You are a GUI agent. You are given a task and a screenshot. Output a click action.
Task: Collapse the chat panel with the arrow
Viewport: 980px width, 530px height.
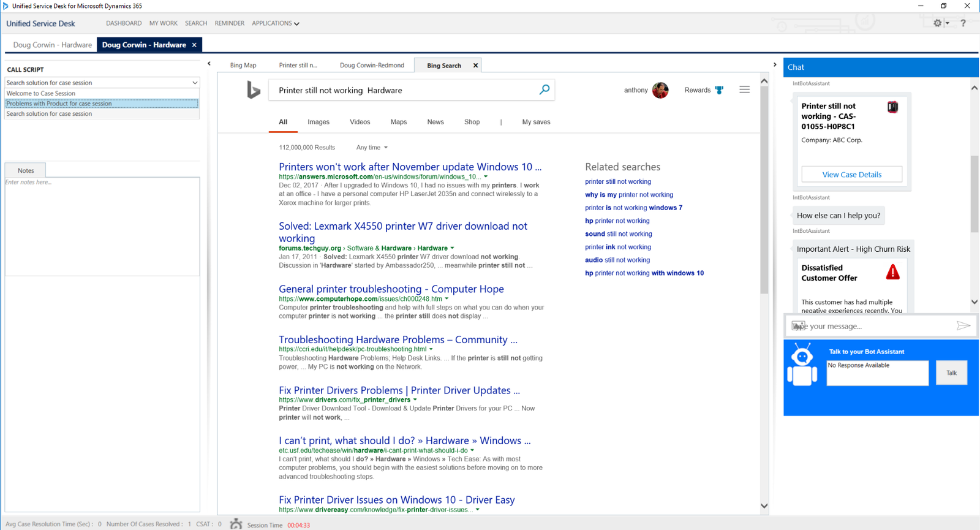click(775, 64)
